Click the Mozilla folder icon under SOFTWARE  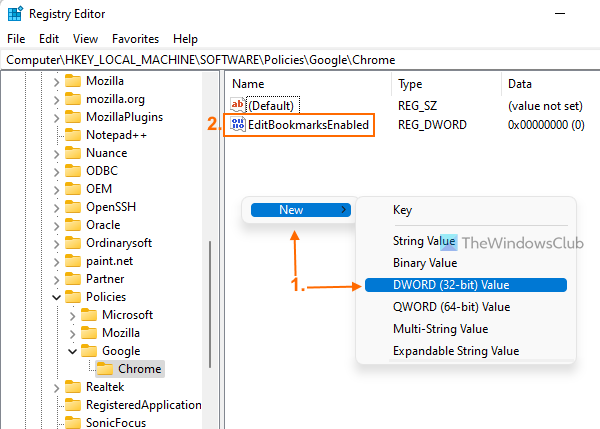click(x=73, y=81)
